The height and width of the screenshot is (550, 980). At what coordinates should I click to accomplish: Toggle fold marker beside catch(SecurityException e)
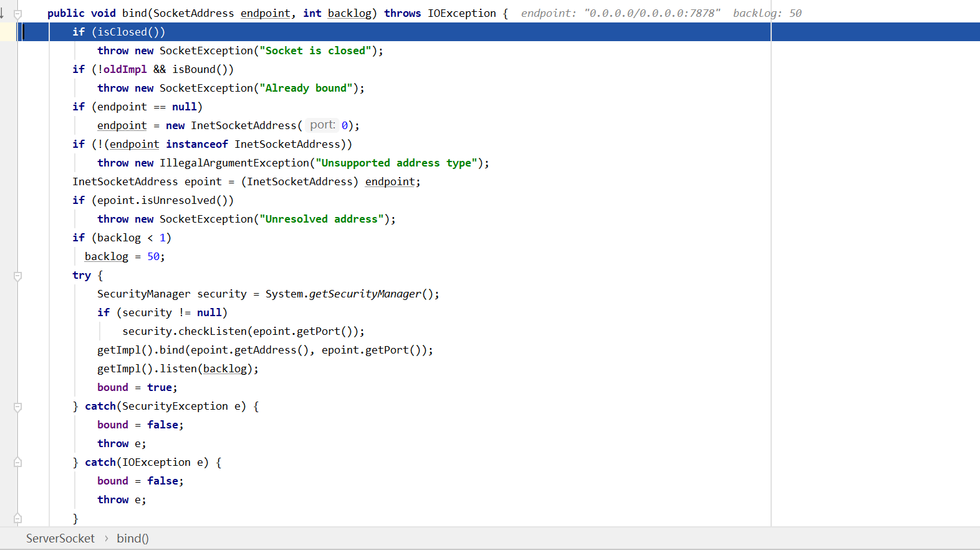tap(18, 407)
